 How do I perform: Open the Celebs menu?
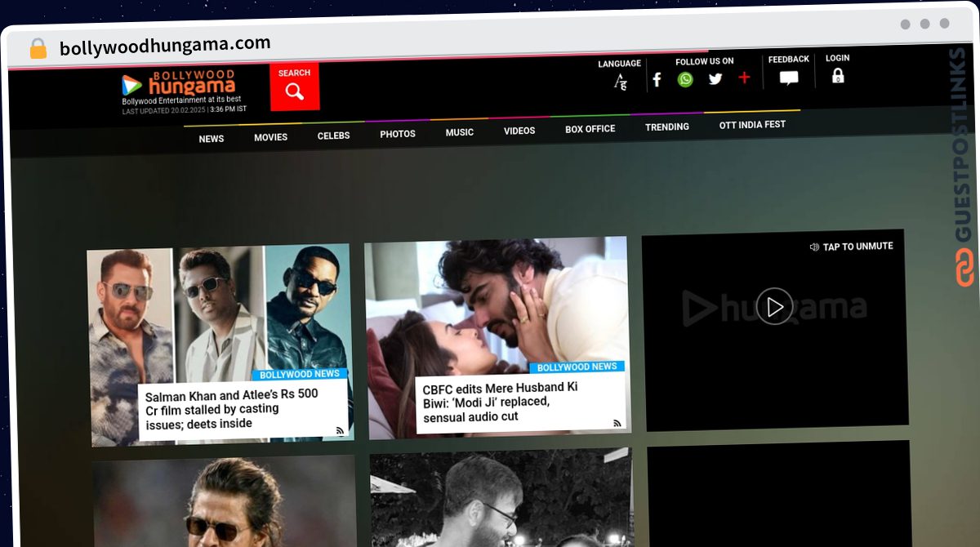pyautogui.click(x=333, y=136)
